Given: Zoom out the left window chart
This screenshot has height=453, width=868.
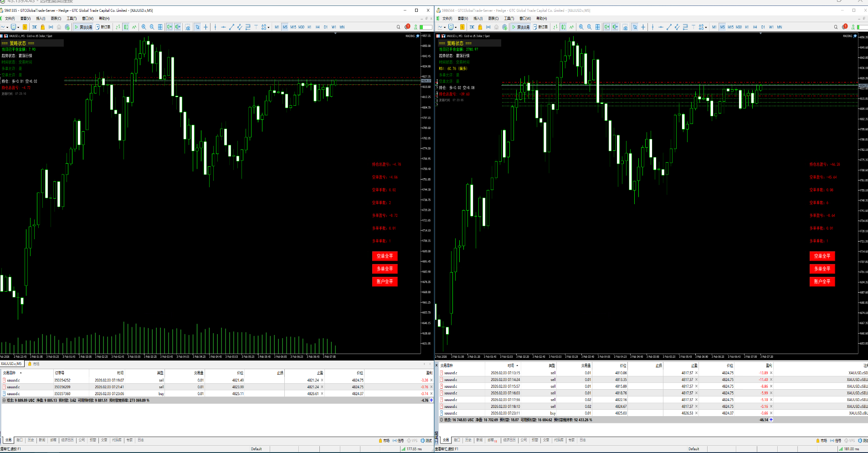Looking at the screenshot, I should [x=152, y=27].
